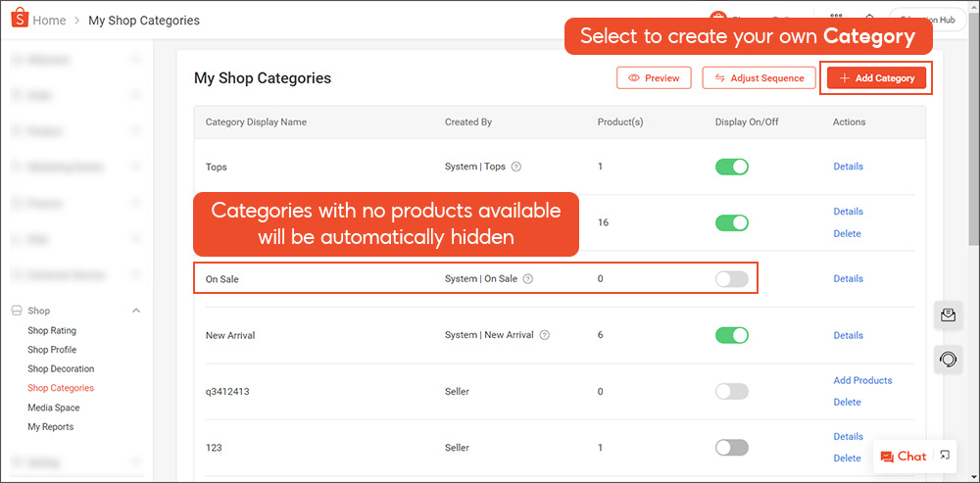Open the Chat widget
Image resolution: width=980 pixels, height=483 pixels.
point(903,457)
